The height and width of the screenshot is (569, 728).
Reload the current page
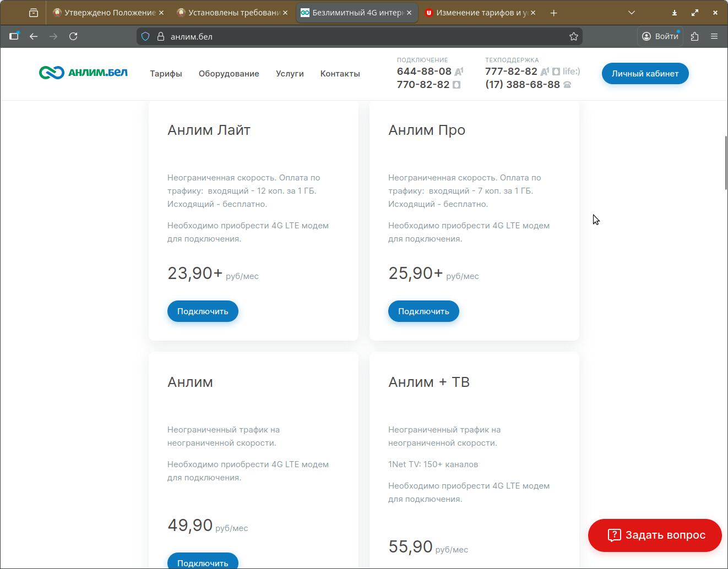(73, 36)
